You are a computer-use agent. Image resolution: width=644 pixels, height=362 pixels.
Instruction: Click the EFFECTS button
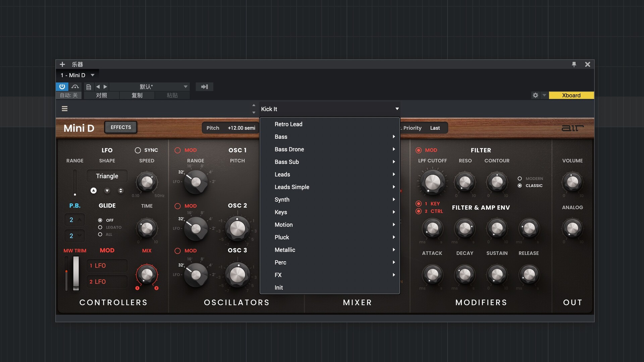tap(121, 127)
